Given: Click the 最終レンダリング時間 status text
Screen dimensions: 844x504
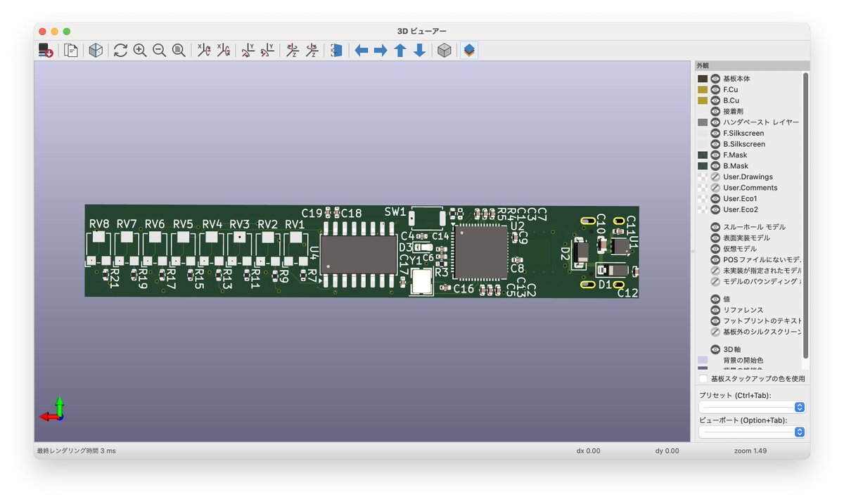Looking at the screenshot, I should 76,451.
